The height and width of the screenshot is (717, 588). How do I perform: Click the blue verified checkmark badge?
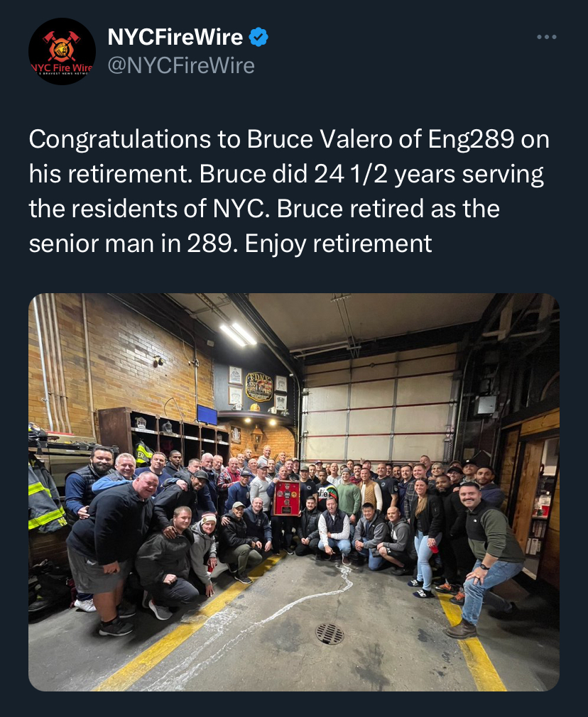[x=258, y=37]
